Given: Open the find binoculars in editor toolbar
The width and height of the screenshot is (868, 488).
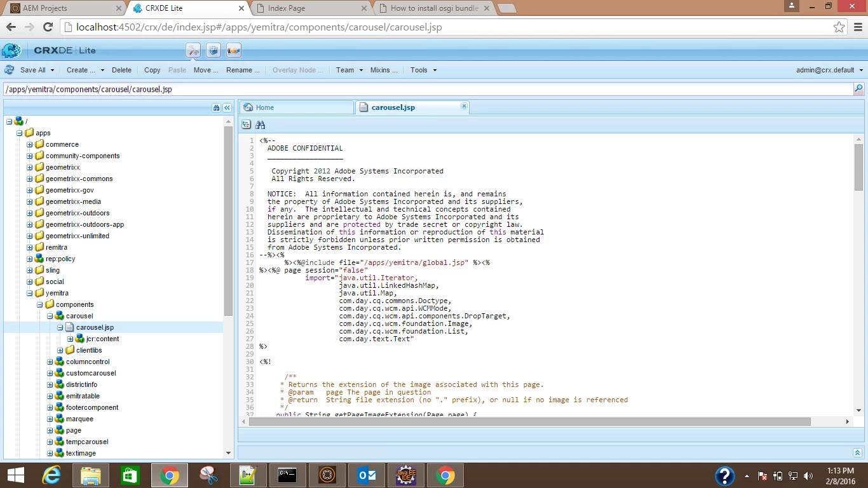Looking at the screenshot, I should tap(261, 125).
